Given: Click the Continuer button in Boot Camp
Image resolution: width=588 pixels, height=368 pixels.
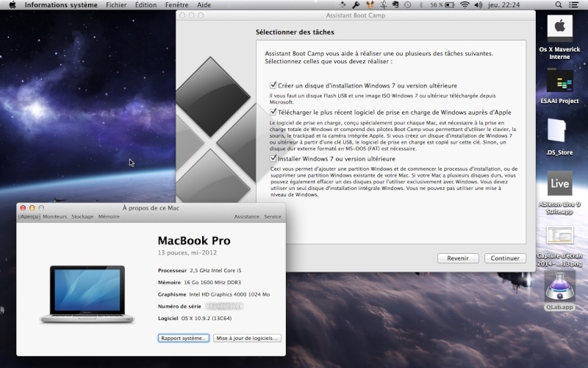Looking at the screenshot, I should point(505,258).
